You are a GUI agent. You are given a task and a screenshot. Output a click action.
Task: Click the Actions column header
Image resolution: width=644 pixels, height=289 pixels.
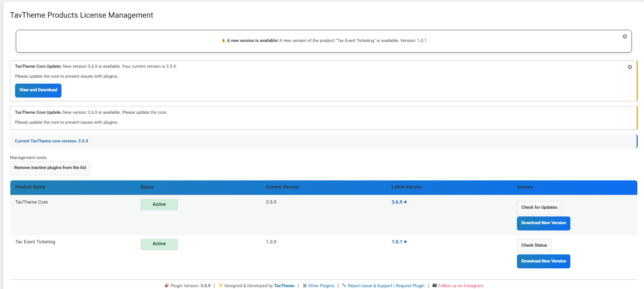pyautogui.click(x=525, y=187)
